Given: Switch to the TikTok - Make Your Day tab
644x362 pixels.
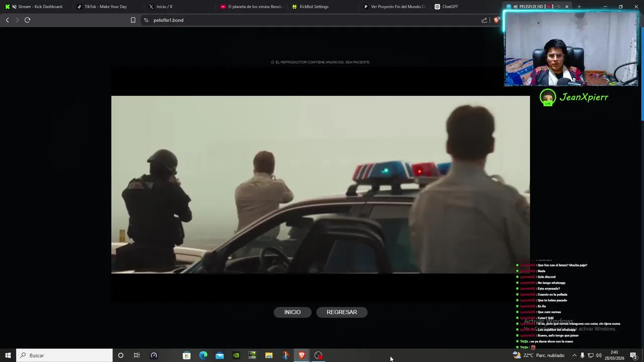Looking at the screenshot, I should (x=106, y=7).
